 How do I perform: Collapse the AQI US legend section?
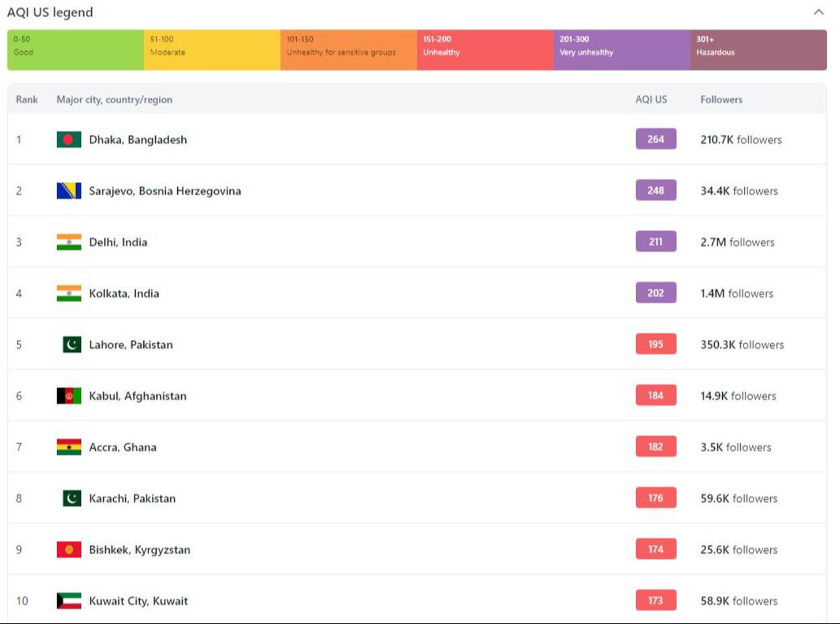pos(818,12)
